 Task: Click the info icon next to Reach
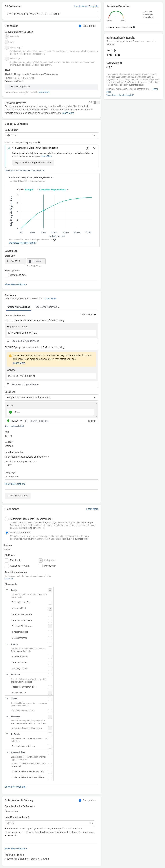(x=115, y=50)
